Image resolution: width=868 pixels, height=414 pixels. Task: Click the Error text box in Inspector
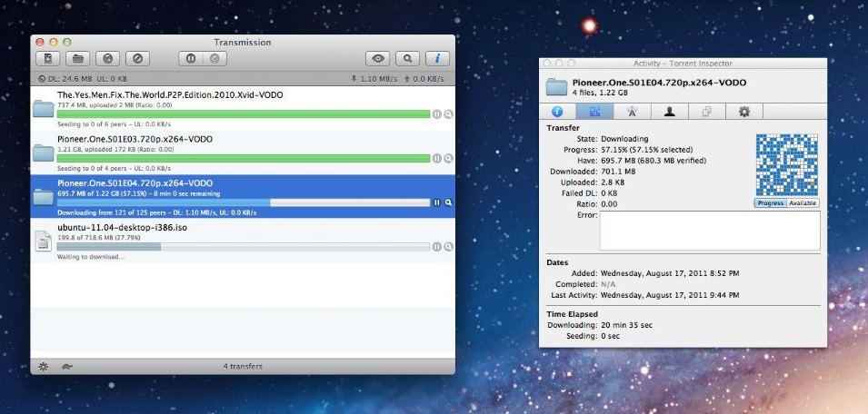[x=710, y=231]
